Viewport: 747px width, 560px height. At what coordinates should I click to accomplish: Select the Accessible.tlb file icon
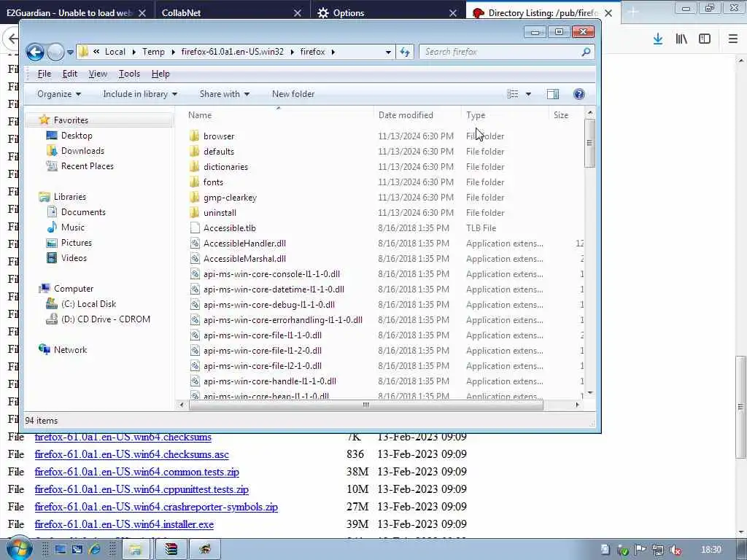194,228
